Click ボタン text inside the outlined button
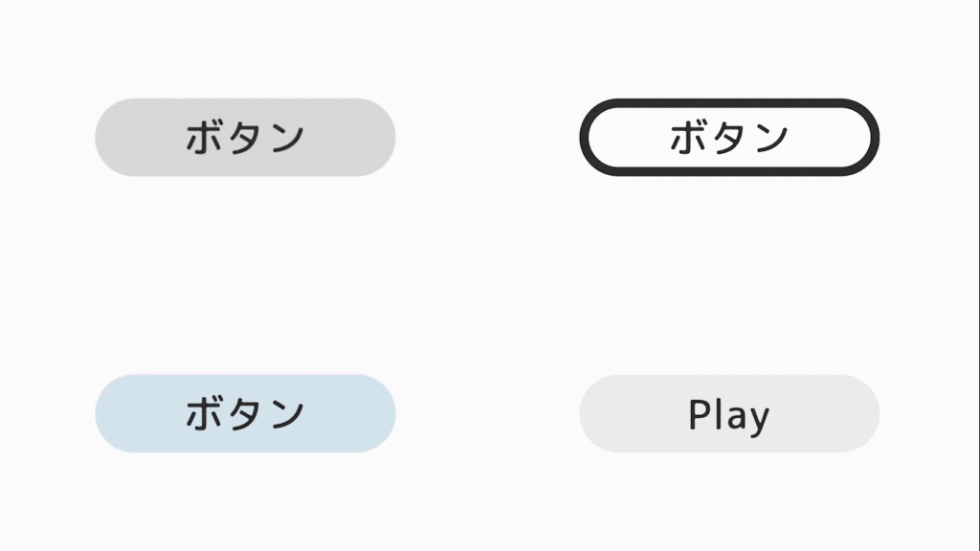The image size is (980, 551). pos(729,138)
